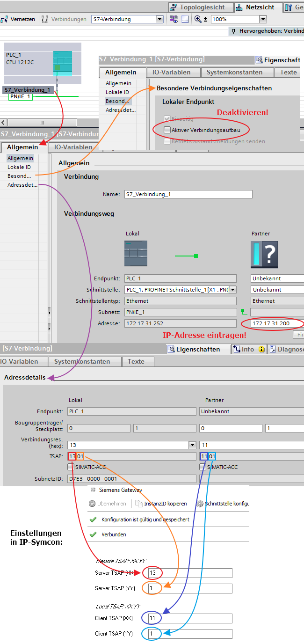Toggle partner SIMATIC-ACC checkbox

(x=203, y=467)
